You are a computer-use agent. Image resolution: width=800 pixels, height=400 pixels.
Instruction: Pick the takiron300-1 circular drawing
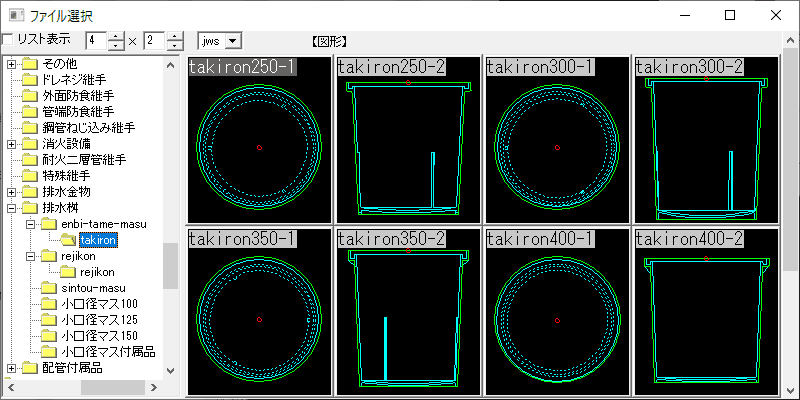[558, 140]
